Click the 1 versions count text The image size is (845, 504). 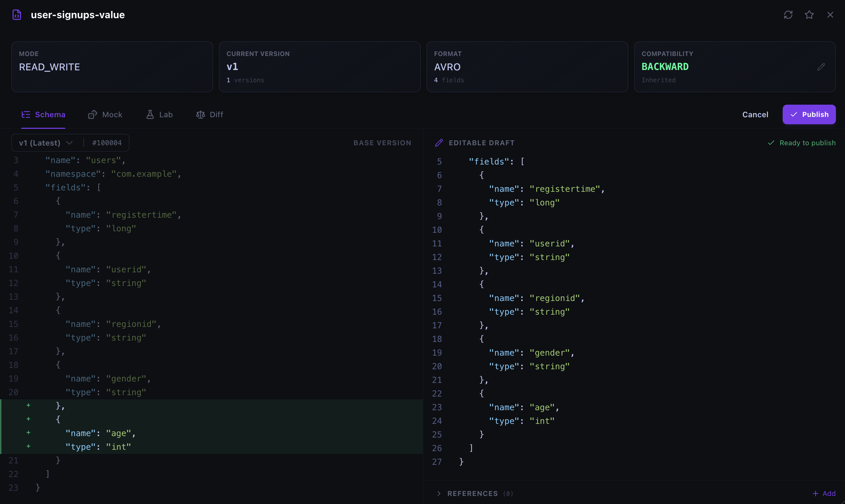click(245, 80)
